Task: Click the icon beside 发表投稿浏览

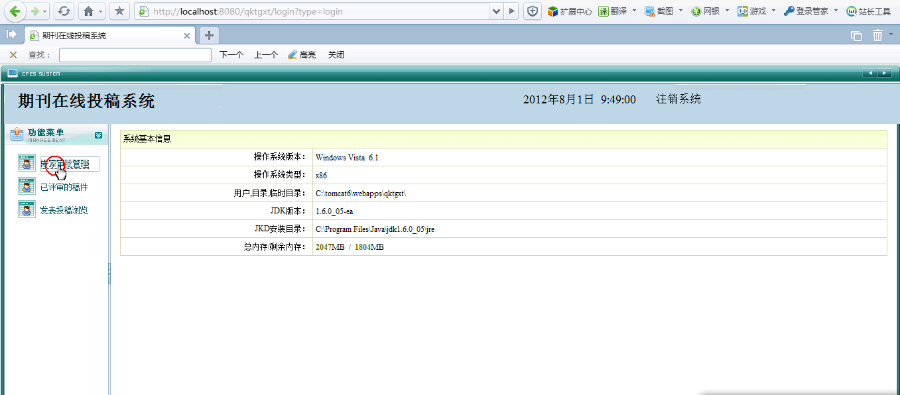Action: (26, 210)
